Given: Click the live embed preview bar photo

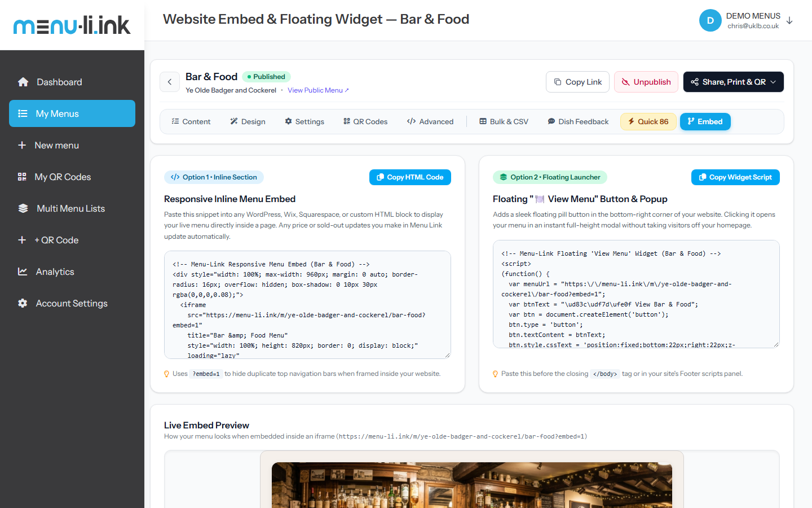Looking at the screenshot, I should coord(472,485).
